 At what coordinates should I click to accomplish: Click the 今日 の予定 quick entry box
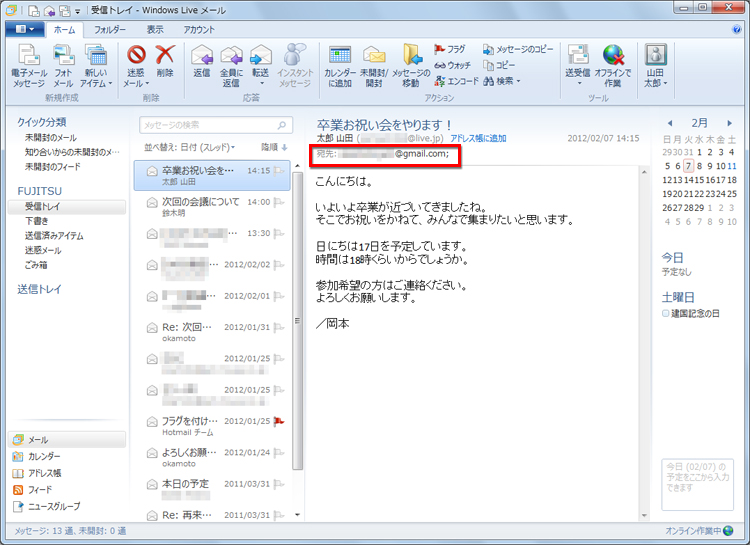click(697, 484)
